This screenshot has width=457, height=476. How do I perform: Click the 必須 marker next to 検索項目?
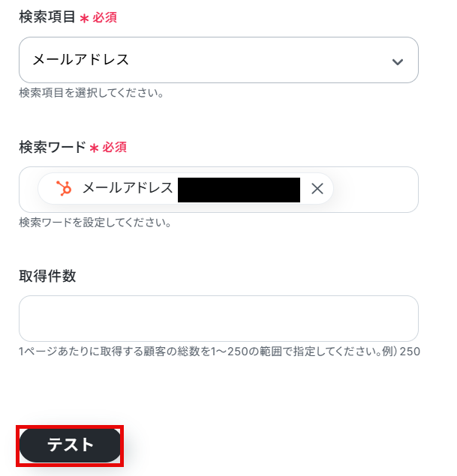click(104, 17)
